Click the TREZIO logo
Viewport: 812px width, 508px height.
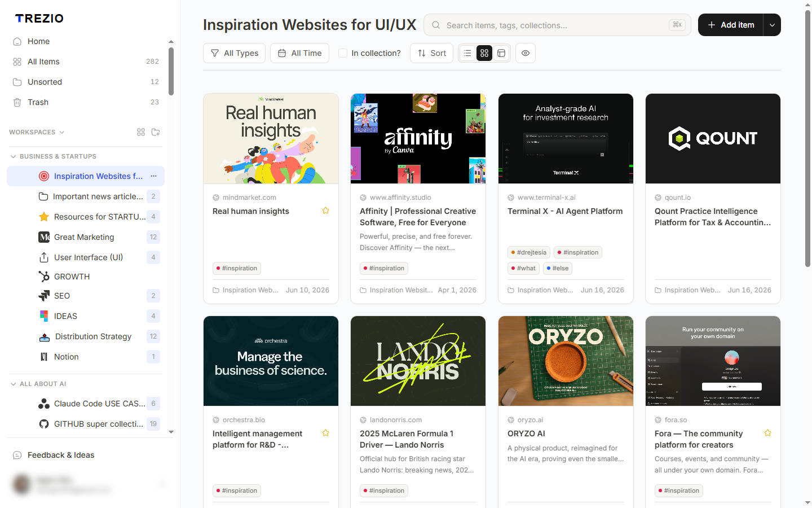[39, 18]
